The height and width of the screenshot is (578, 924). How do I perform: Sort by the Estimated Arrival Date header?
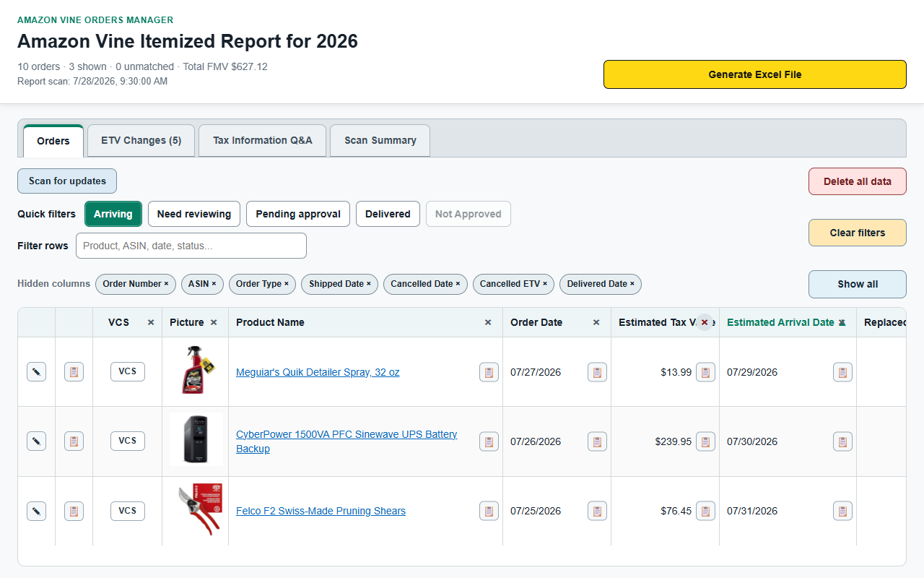point(780,322)
